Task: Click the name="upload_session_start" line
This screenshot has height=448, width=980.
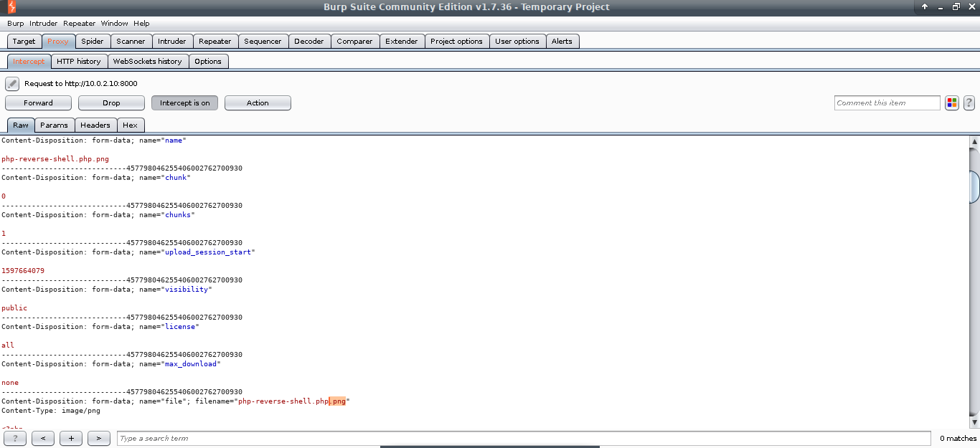Action: [128, 252]
